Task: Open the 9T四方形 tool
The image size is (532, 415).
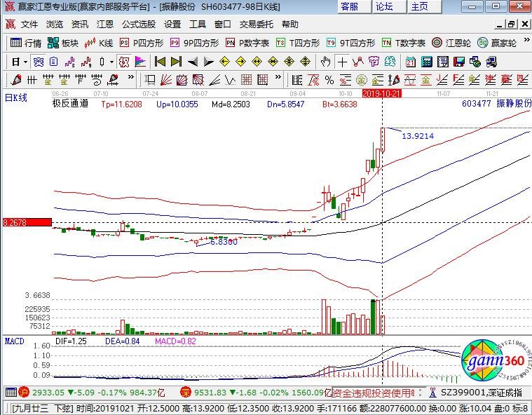Action: coord(351,43)
